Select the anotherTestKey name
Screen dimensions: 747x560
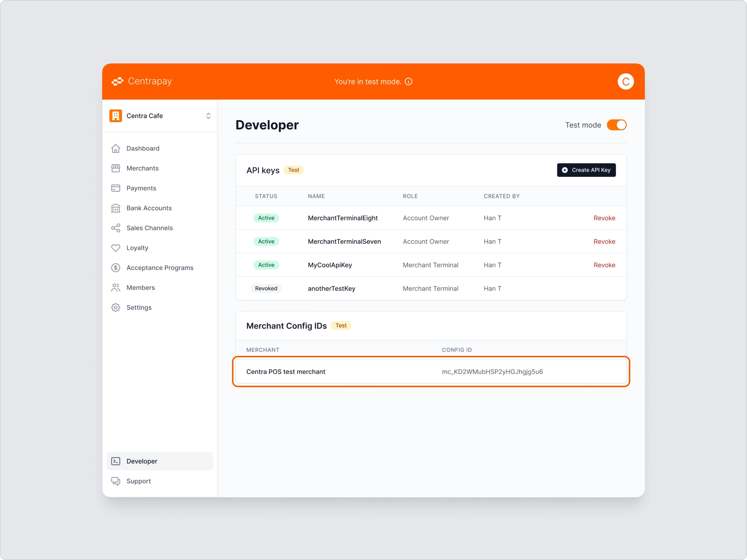pos(331,288)
